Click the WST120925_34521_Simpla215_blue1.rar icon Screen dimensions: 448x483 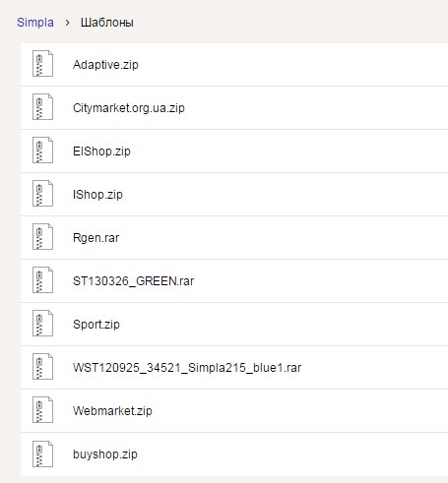coord(42,366)
